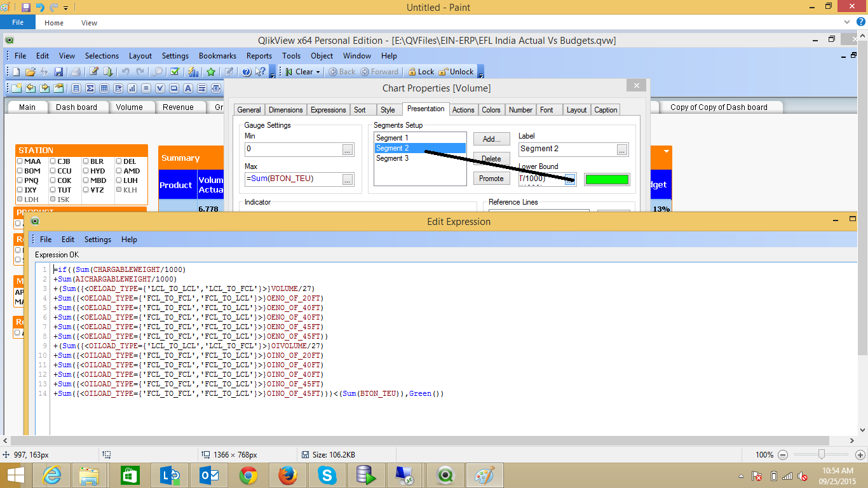Click the Promote button
The height and width of the screenshot is (488, 868).
[x=491, y=179]
